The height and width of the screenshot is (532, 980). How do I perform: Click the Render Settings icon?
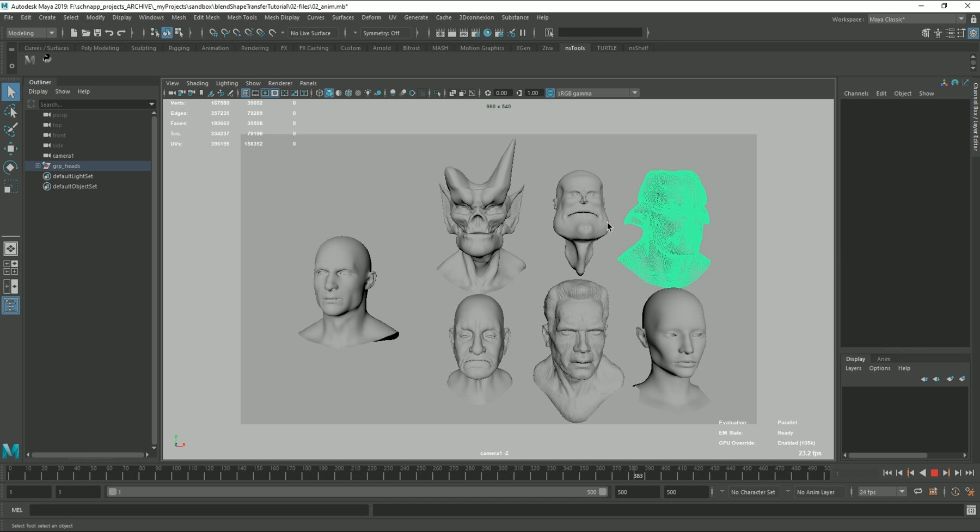point(475,33)
